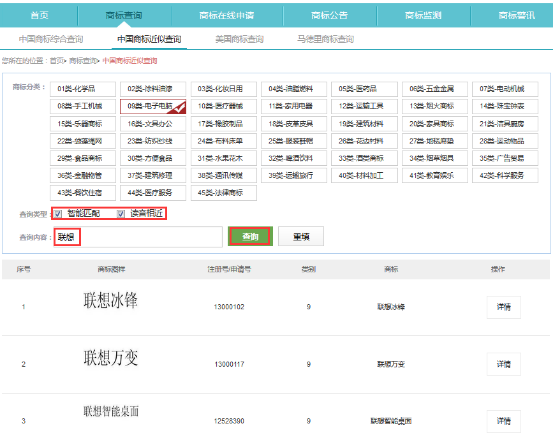The image size is (554, 434).
Task: Click the query content input field
Action: pos(138,237)
